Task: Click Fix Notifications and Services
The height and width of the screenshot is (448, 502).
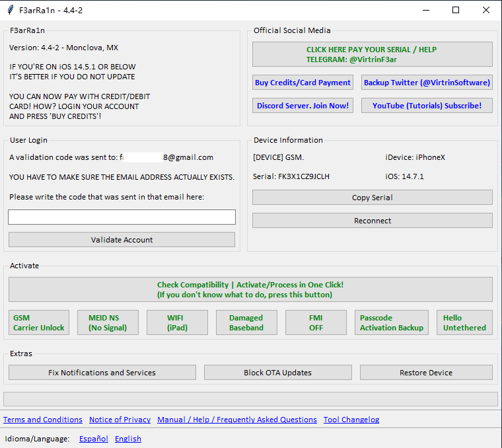Action: (102, 373)
